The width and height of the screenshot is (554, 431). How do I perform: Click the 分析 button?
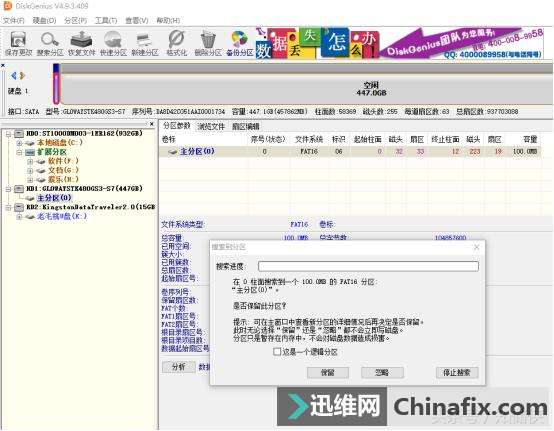tap(178, 367)
